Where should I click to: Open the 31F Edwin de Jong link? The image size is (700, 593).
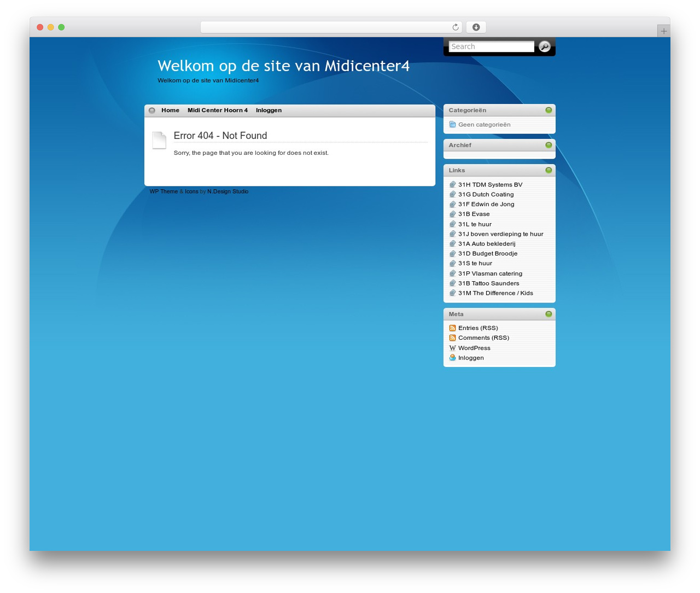(486, 205)
